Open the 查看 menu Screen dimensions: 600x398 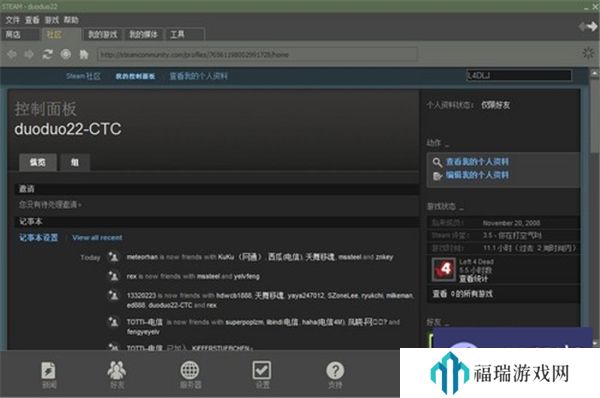(x=32, y=20)
